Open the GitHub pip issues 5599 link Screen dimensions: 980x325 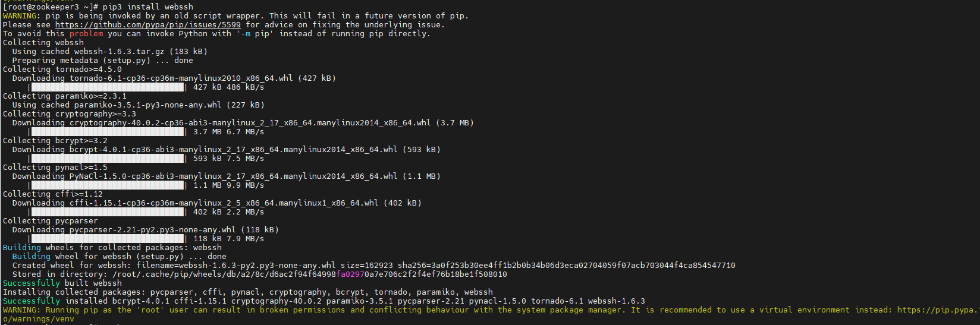[147, 25]
